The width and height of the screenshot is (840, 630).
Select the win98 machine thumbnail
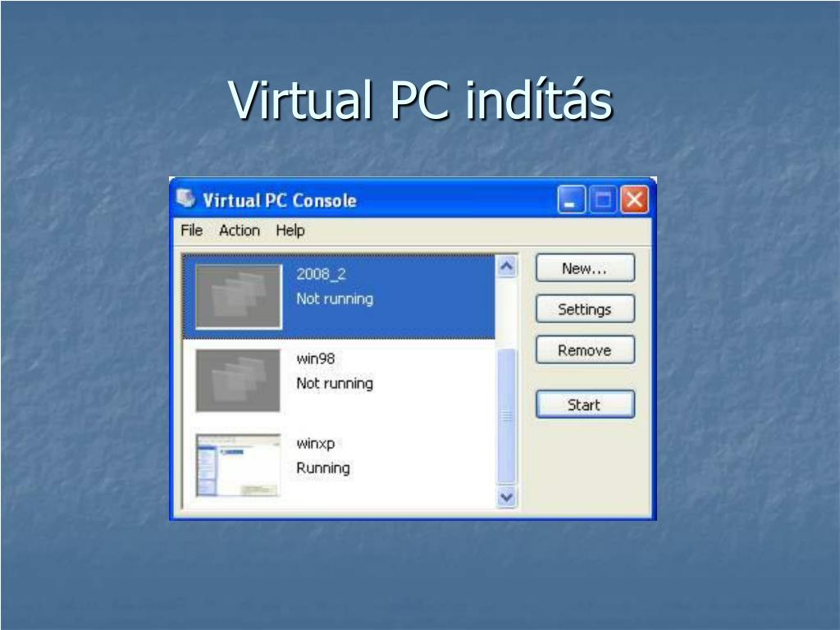click(x=238, y=381)
